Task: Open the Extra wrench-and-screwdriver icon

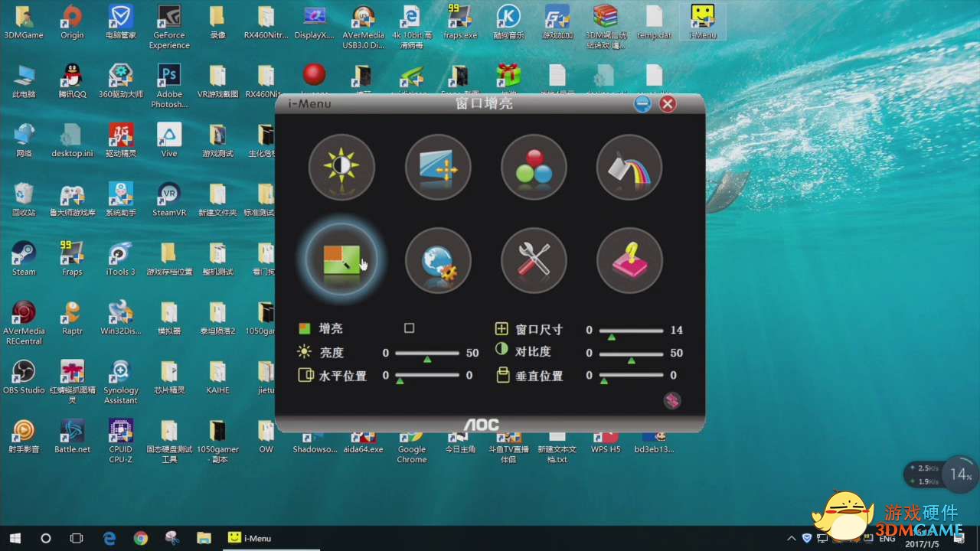Action: (534, 260)
